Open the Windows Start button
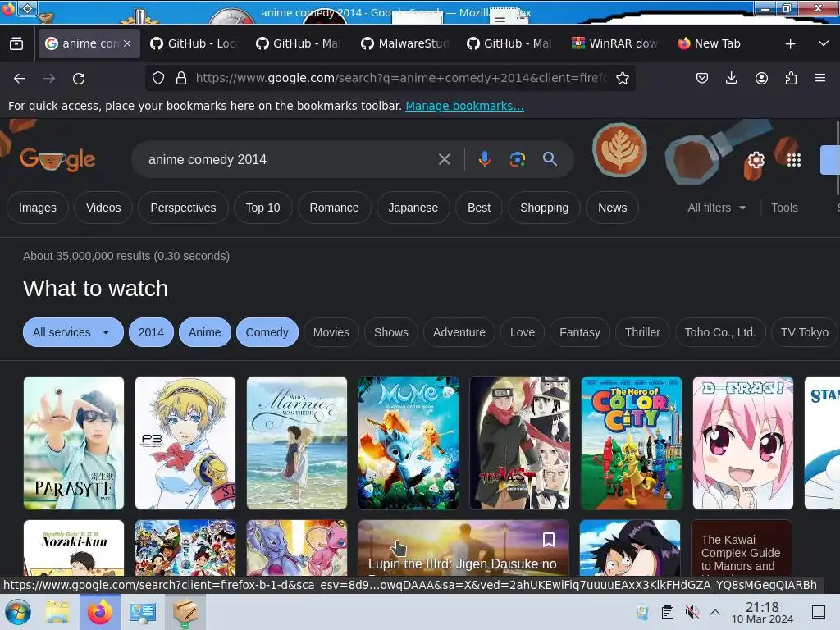The height and width of the screenshot is (630, 840). (x=18, y=612)
